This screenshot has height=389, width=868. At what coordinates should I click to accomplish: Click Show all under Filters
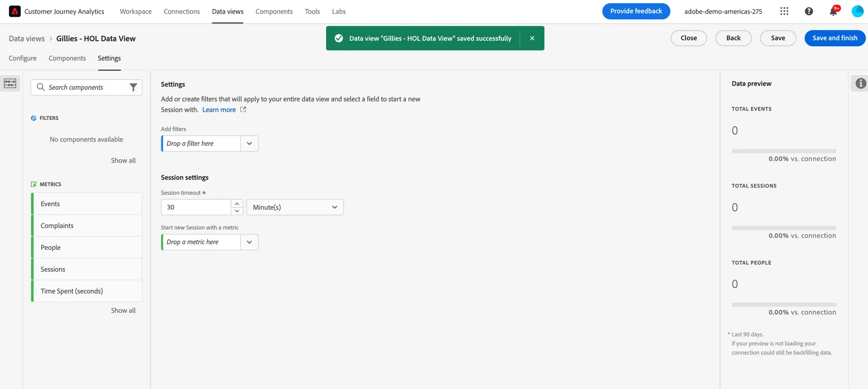tap(123, 160)
